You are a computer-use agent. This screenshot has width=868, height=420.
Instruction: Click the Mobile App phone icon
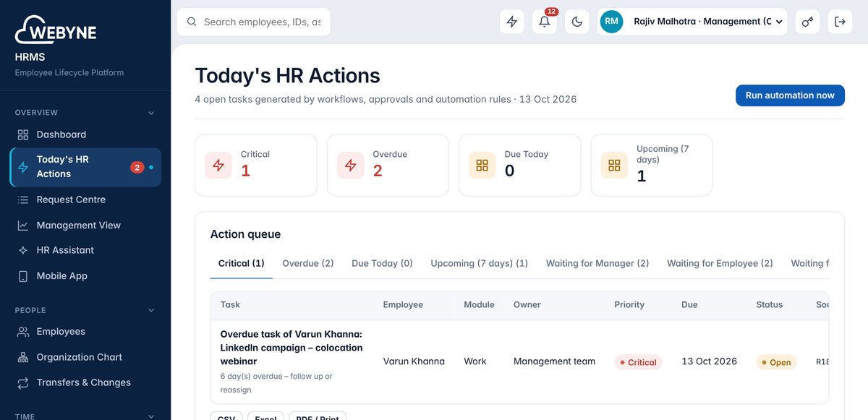[x=23, y=275]
